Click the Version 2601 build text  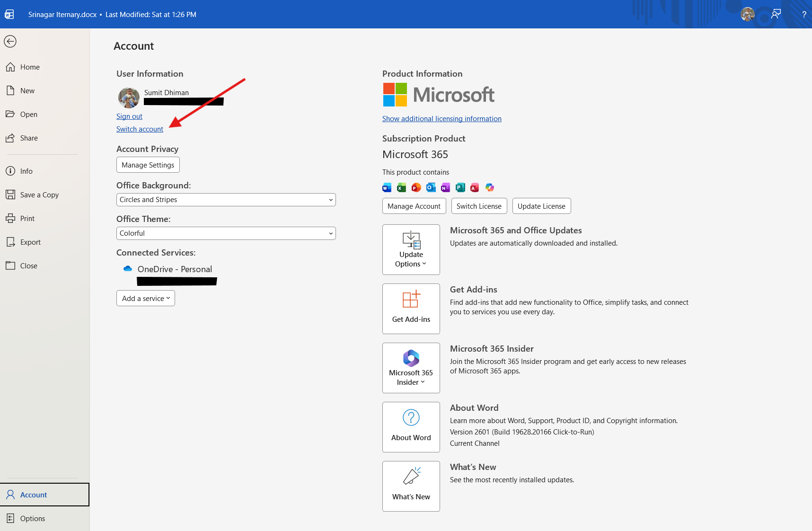522,432
